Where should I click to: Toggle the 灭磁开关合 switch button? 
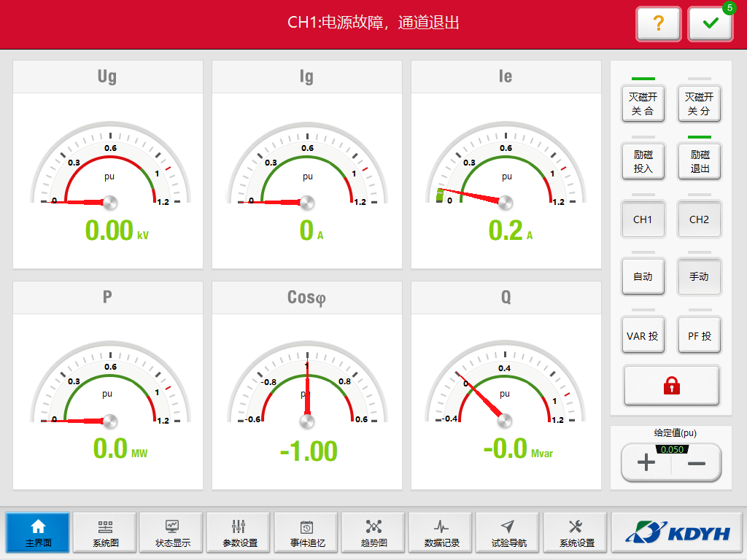(643, 104)
